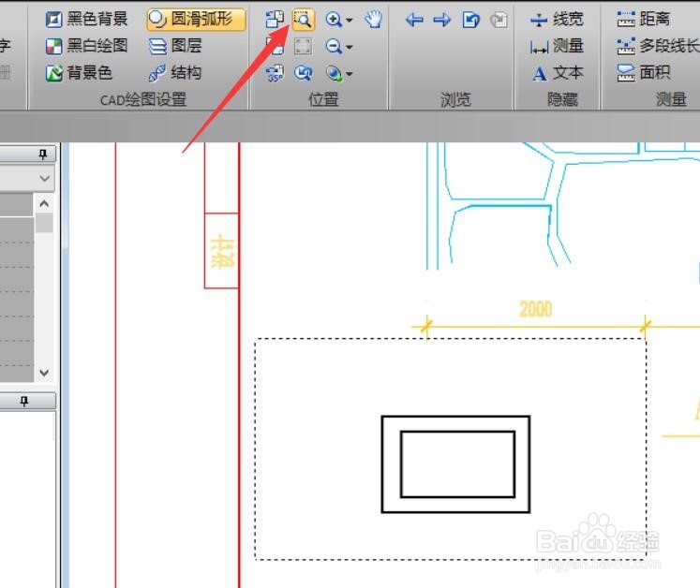Open 背景色 background color picker

pyautogui.click(x=79, y=73)
